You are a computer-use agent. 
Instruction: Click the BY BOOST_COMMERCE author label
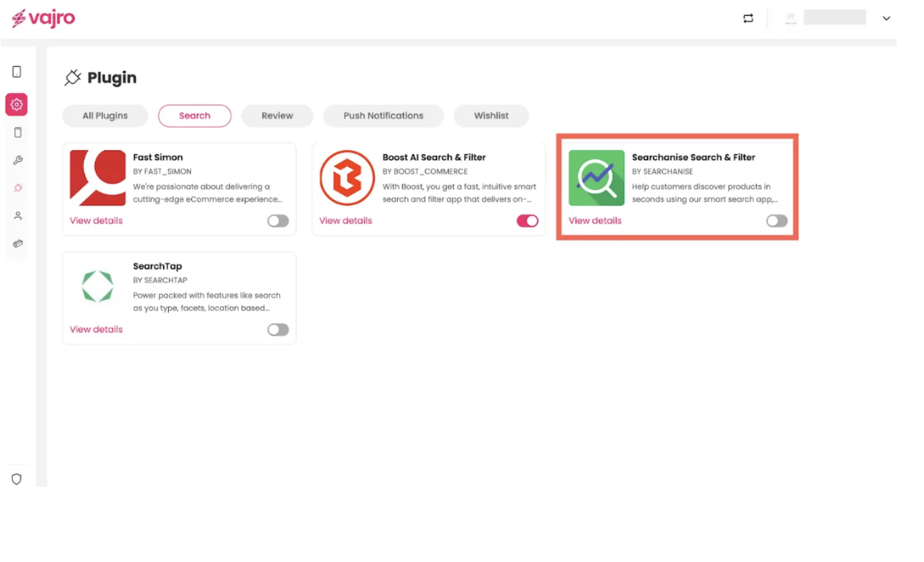[x=425, y=171]
